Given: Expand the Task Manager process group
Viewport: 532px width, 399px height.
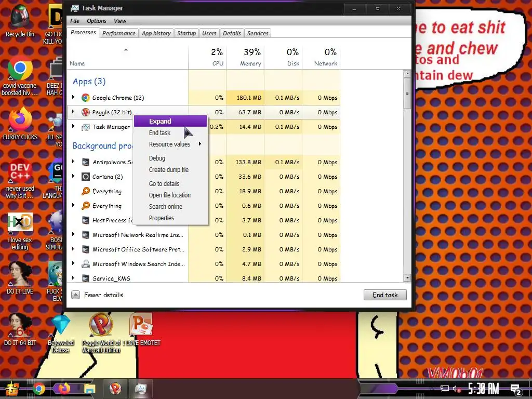Looking at the screenshot, I should [x=73, y=127].
